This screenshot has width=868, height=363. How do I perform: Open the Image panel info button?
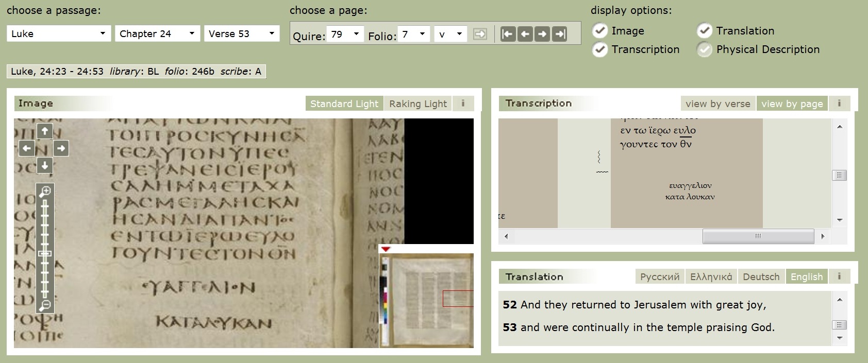(x=463, y=103)
